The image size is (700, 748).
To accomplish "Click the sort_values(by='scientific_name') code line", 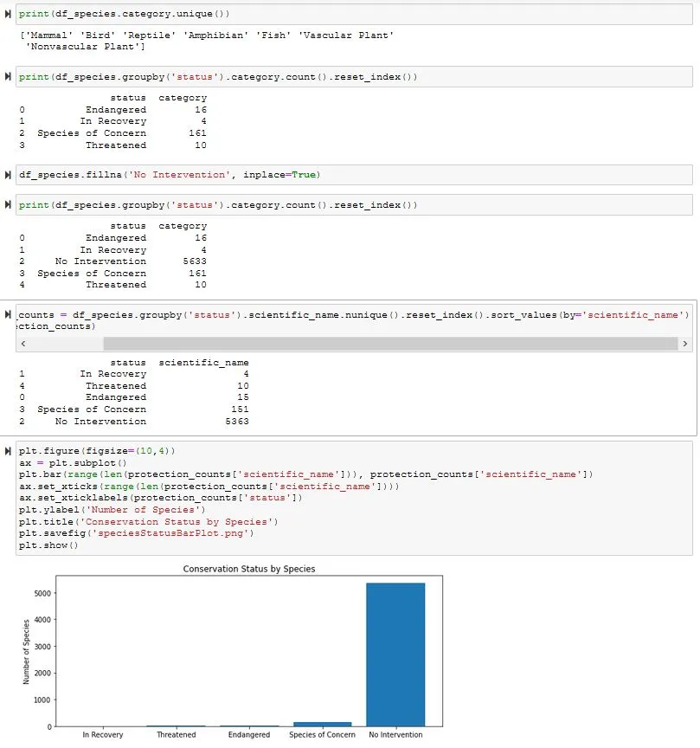I will [354, 315].
